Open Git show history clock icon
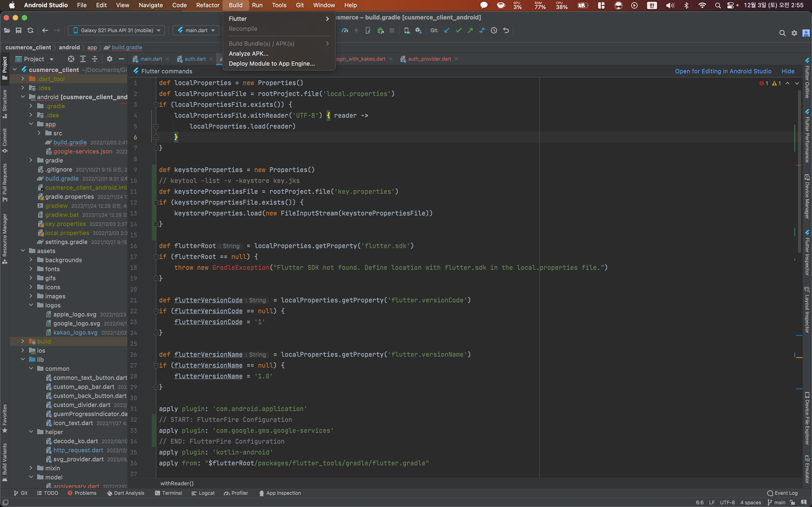 (x=494, y=31)
